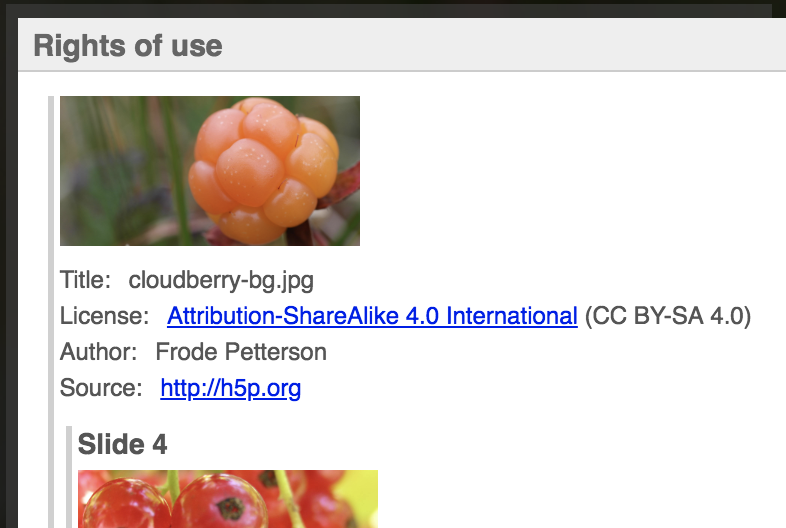This screenshot has height=528, width=786.
Task: Click the blank white area right of cloudberry image
Action: point(572,171)
